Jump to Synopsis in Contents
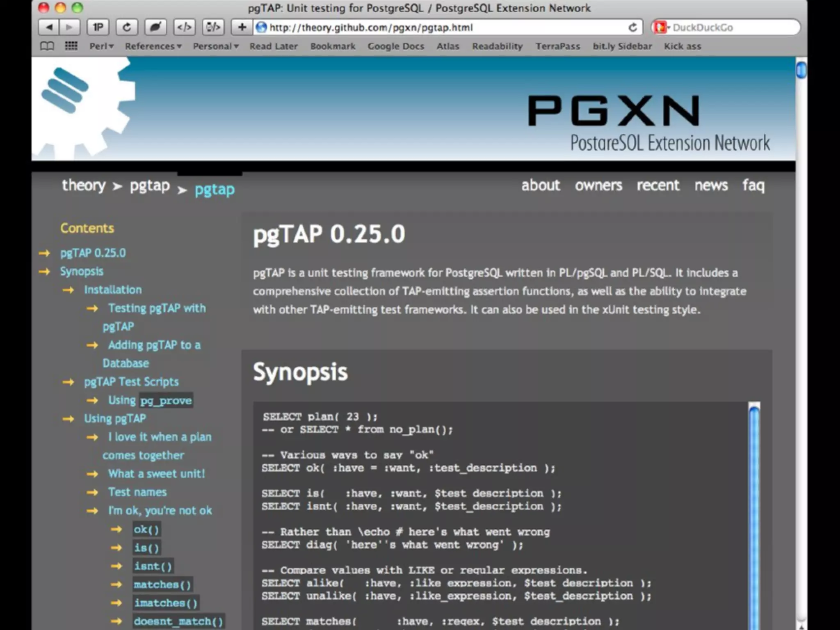The height and width of the screenshot is (630, 840). pyautogui.click(x=82, y=271)
